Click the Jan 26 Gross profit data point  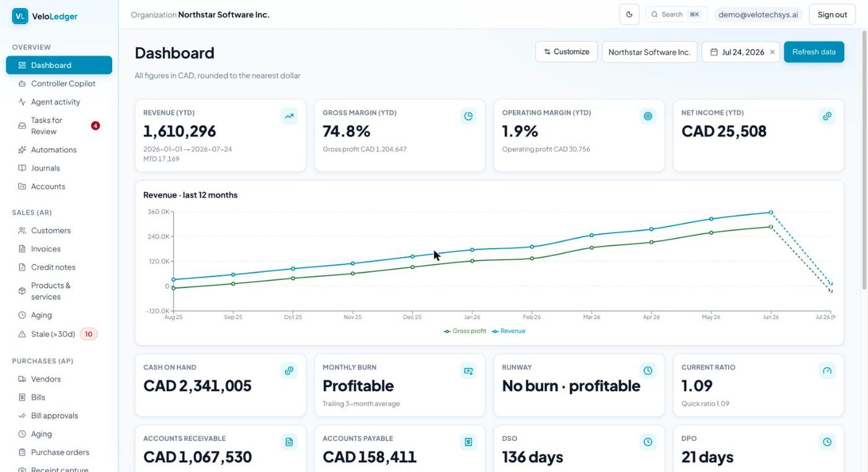coord(472,261)
